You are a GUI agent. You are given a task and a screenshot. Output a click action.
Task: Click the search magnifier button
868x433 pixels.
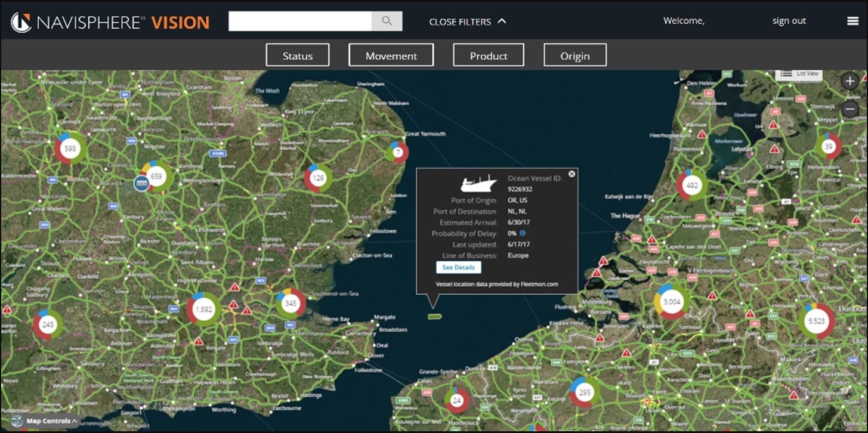point(387,21)
